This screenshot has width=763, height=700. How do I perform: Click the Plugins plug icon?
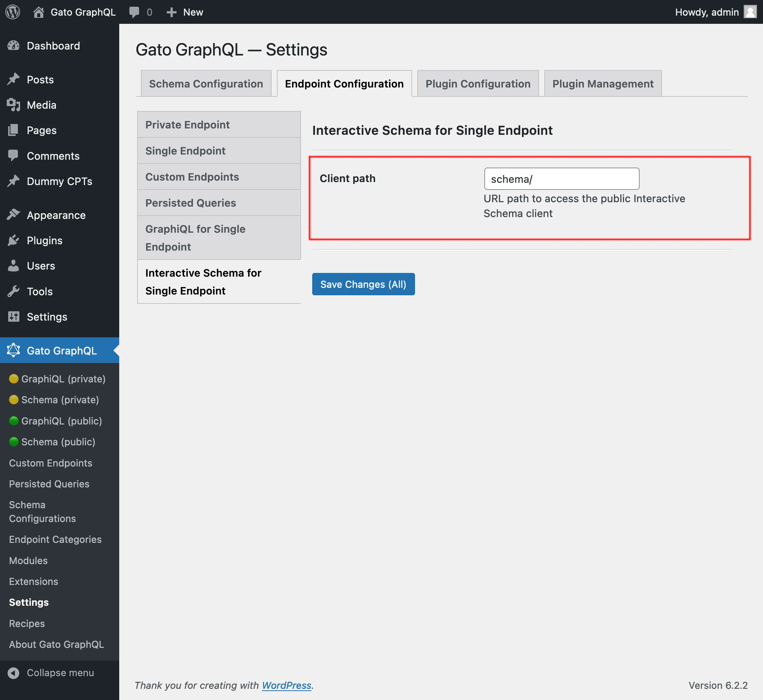[x=14, y=240]
